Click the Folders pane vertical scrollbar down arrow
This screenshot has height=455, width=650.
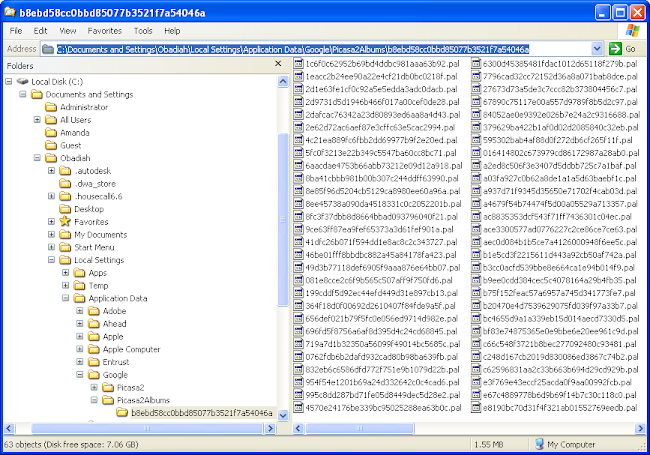[x=283, y=415]
